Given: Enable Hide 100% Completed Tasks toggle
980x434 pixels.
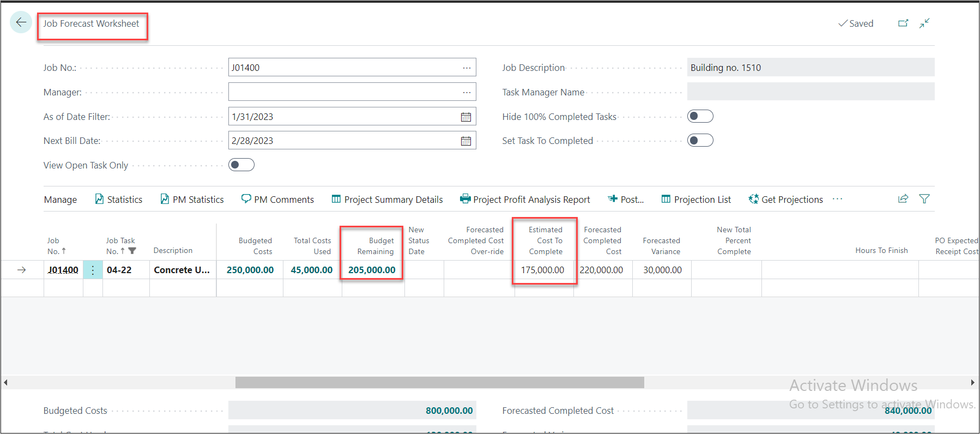Looking at the screenshot, I should click(700, 116).
